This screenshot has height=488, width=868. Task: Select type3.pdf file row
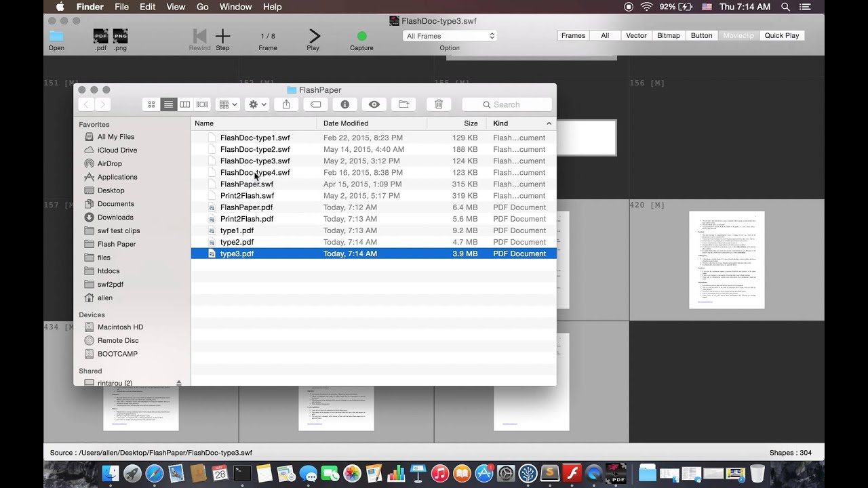[x=374, y=253]
